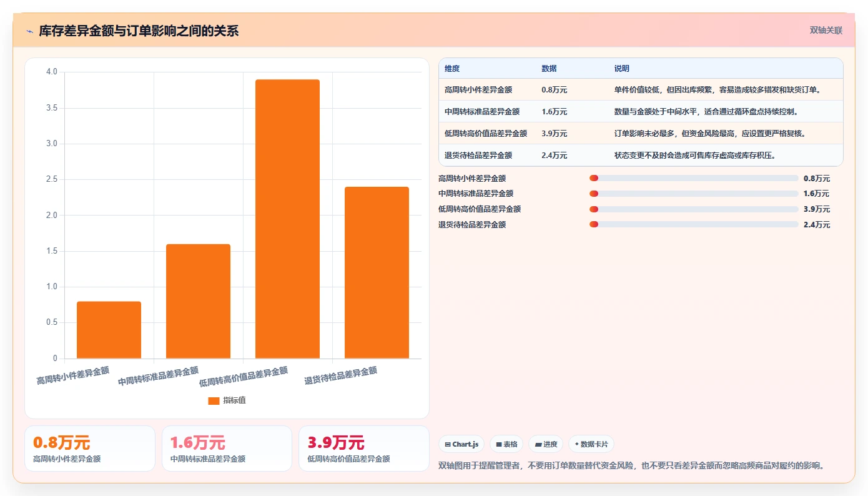Toggle the 指标值 legend orange swatch
Screen dimensions: 868x496
click(x=214, y=400)
